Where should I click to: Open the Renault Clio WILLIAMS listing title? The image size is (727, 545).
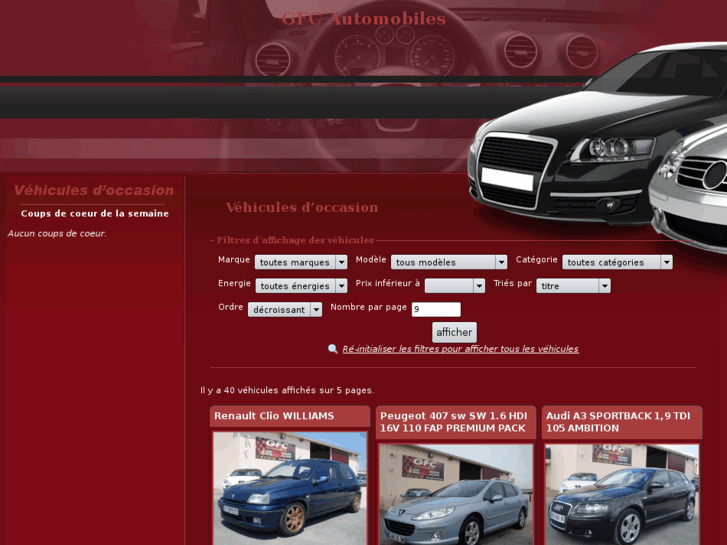click(274, 416)
